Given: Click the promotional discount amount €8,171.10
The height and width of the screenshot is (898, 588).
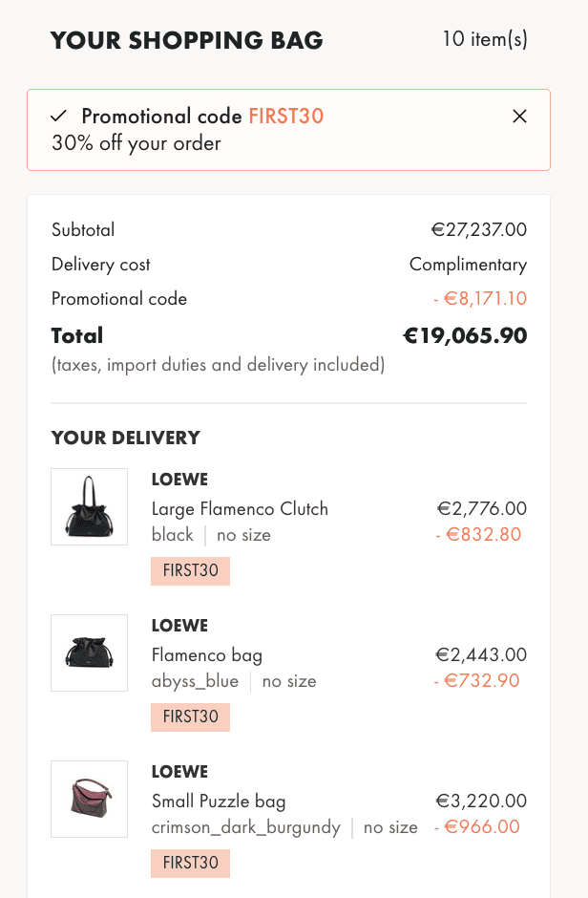Looking at the screenshot, I should point(480,298).
